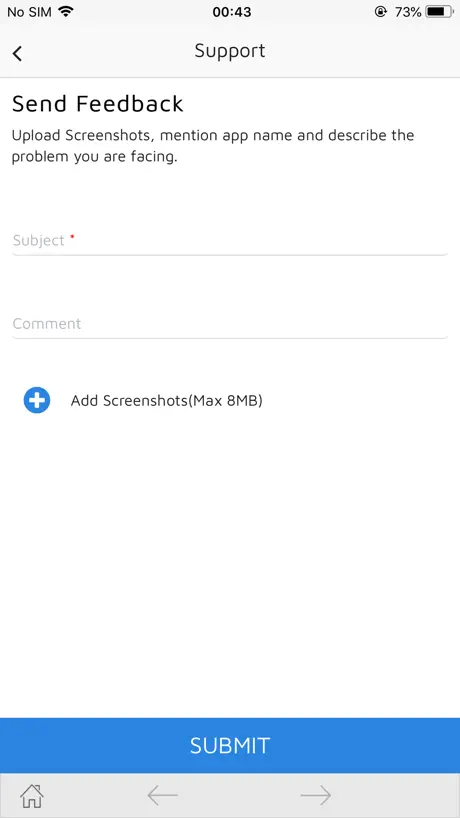Tap the underline below the Comment field

[230, 338]
